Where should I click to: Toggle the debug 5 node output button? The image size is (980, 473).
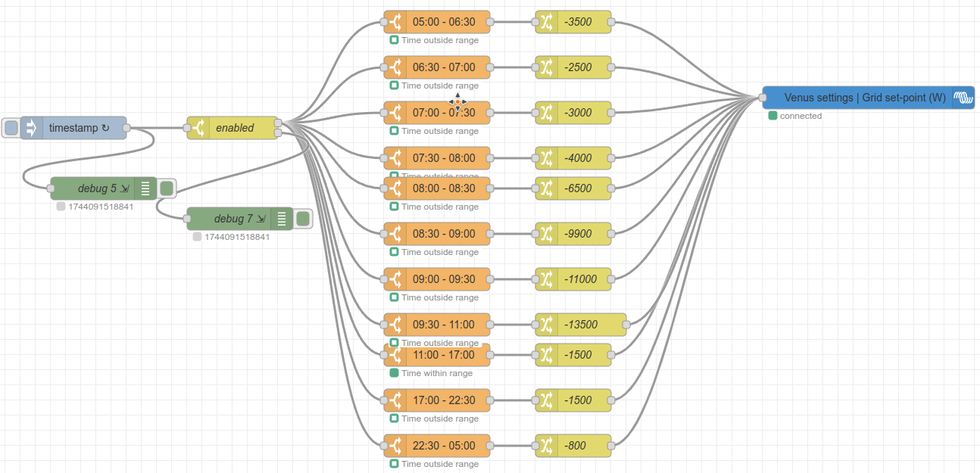[x=167, y=188]
